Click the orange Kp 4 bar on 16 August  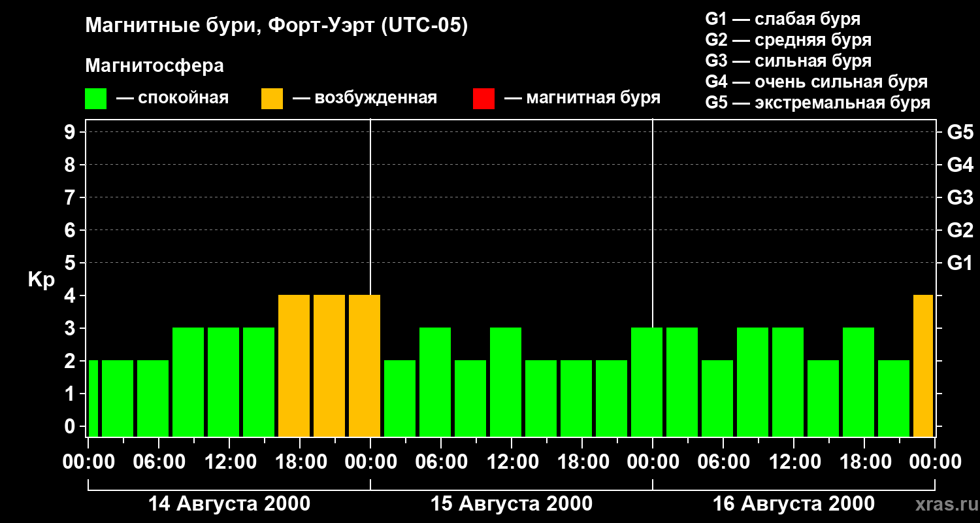(923, 365)
